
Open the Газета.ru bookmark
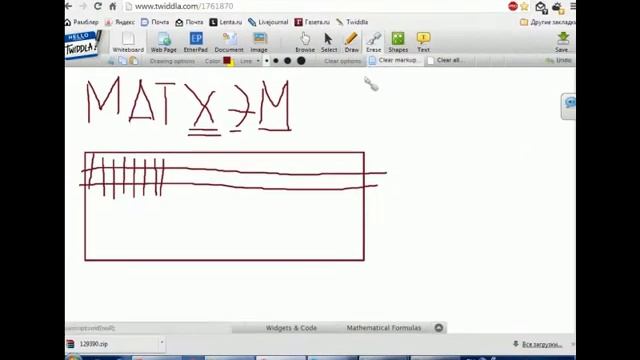click(x=312, y=22)
